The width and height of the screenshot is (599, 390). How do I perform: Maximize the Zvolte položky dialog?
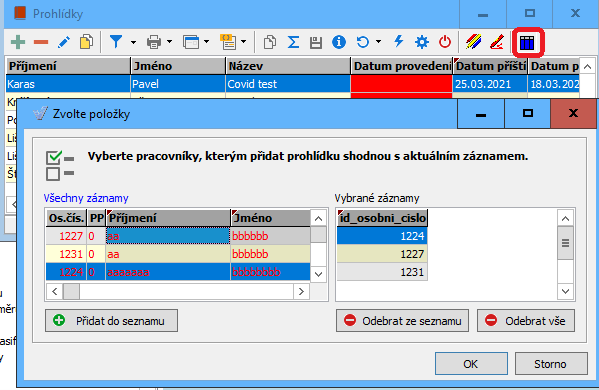(528, 113)
